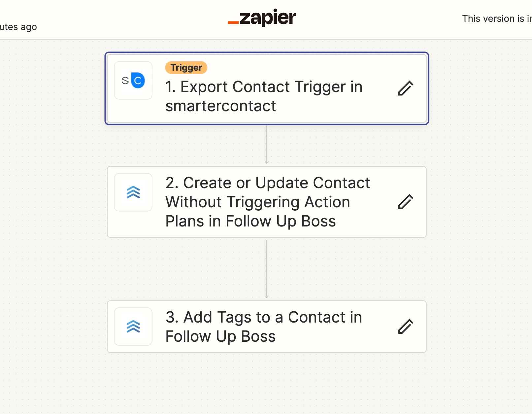Click the orange underscore in Zapier logo
The image size is (532, 414).
tap(233, 22)
